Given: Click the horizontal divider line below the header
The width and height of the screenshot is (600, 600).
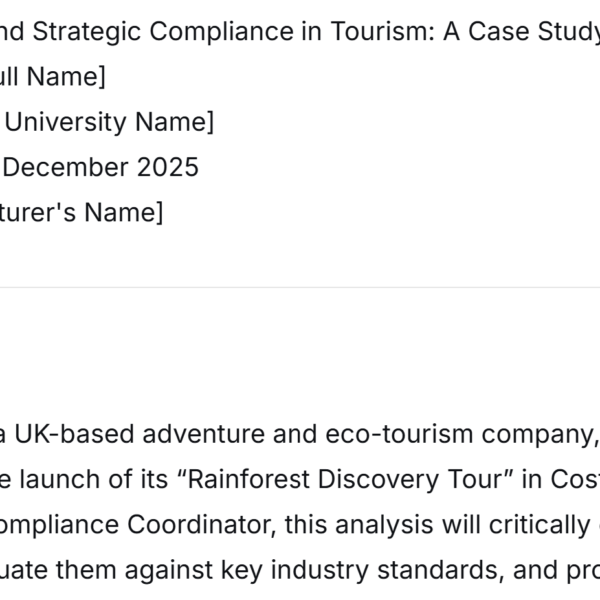Looking at the screenshot, I should point(300,288).
